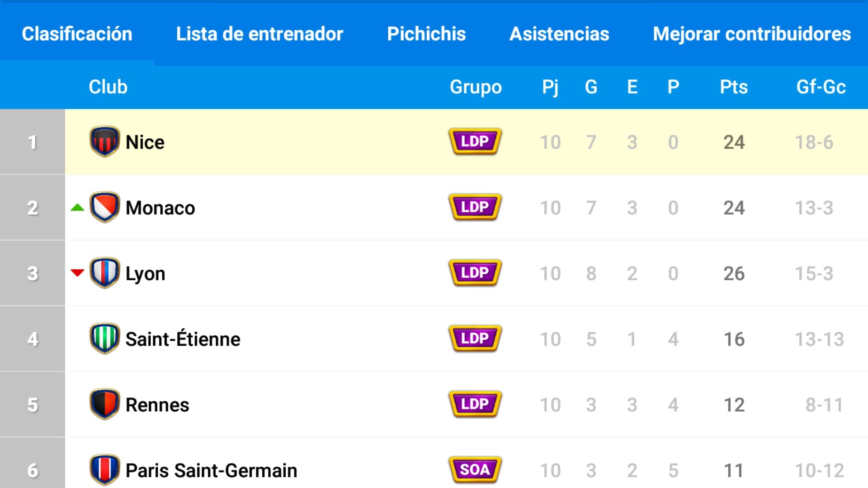This screenshot has height=488, width=868.
Task: Select the Grupo column header
Action: pos(476,87)
